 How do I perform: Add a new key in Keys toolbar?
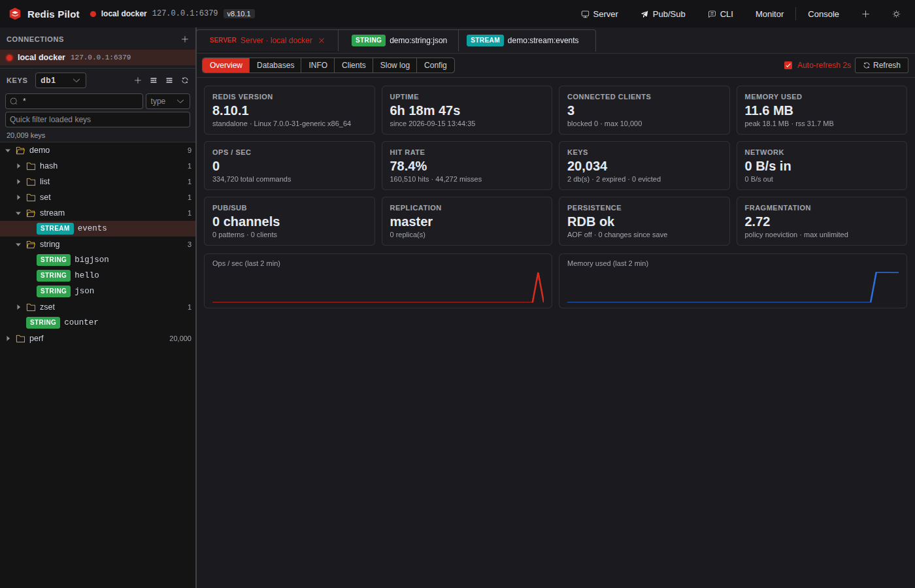pos(138,80)
